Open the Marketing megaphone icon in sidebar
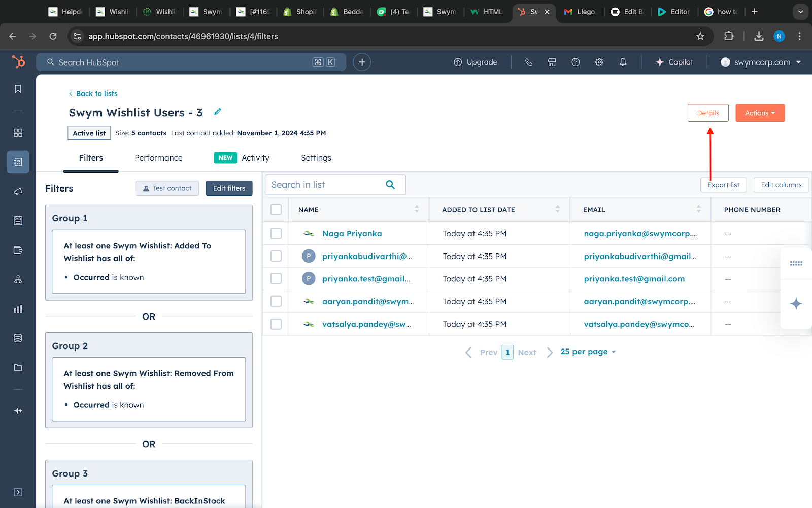812x508 pixels. pyautogui.click(x=18, y=192)
